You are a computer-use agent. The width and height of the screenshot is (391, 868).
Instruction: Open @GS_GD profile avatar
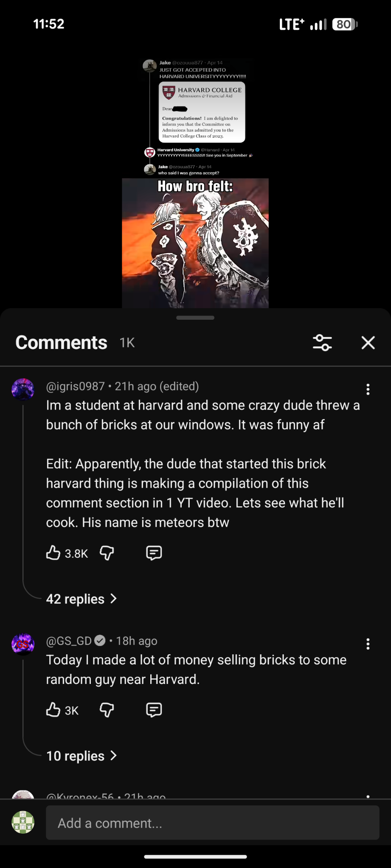tap(23, 644)
